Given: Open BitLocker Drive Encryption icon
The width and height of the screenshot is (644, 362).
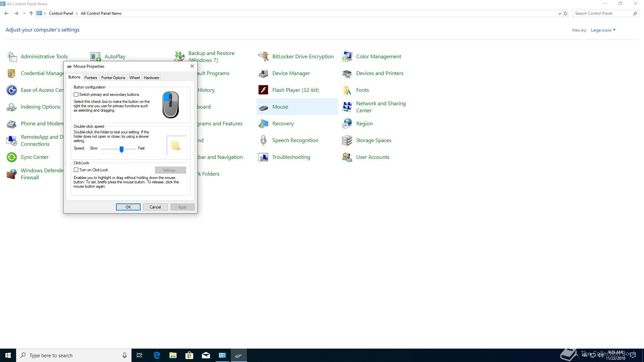Looking at the screenshot, I should pyautogui.click(x=263, y=57).
